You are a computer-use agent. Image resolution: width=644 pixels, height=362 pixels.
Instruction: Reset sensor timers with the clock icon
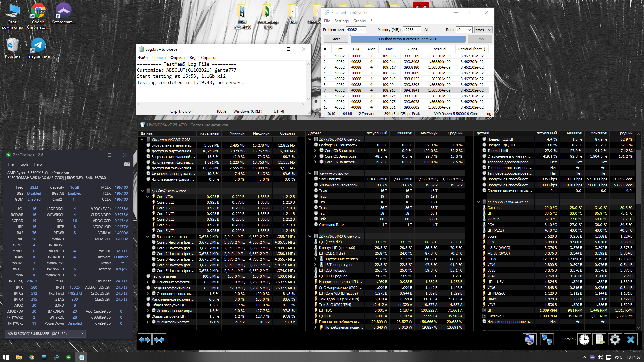[x=584, y=340]
